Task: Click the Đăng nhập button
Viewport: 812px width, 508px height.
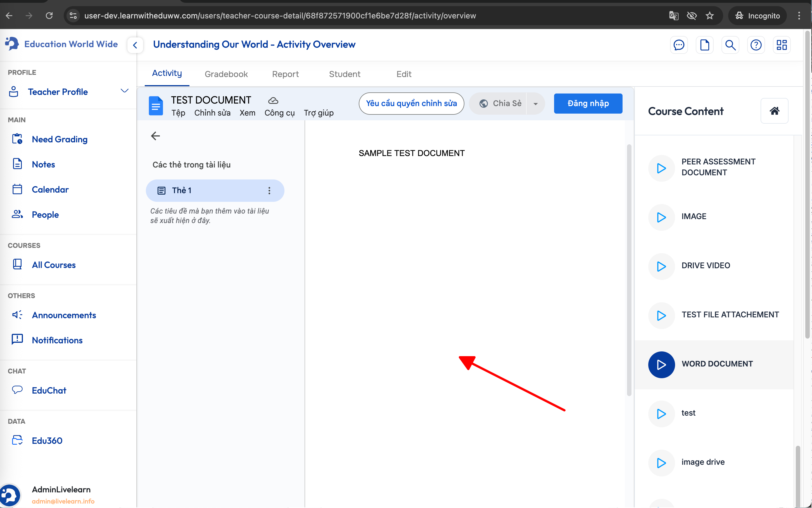Action: point(588,104)
